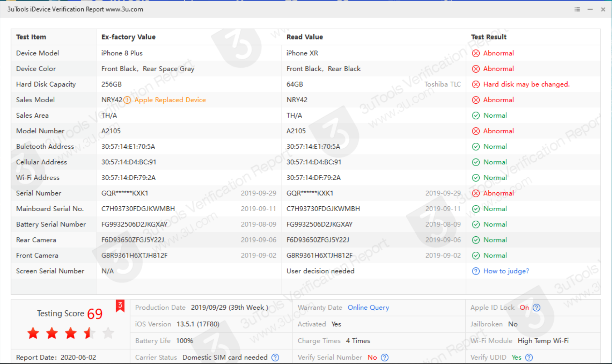The image size is (612, 364).
Task: Click the red abnormal icon in Device Model row
Action: pos(476,53)
